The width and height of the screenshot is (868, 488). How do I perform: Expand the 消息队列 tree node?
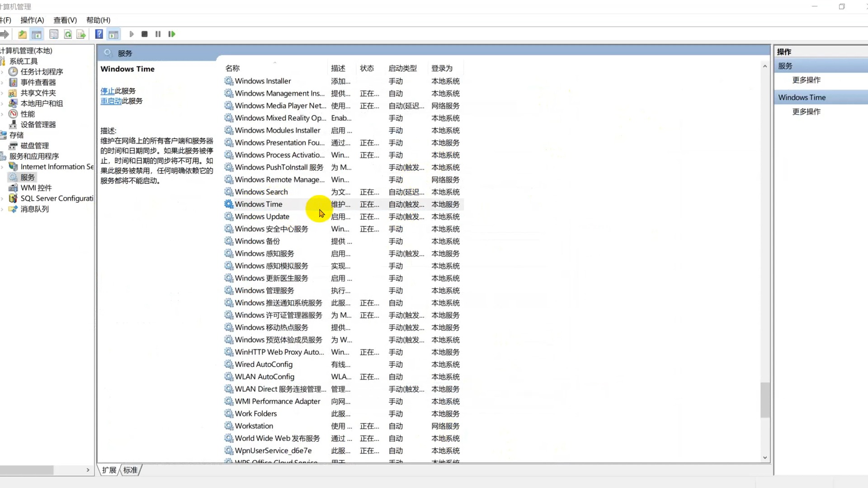pos(2,209)
